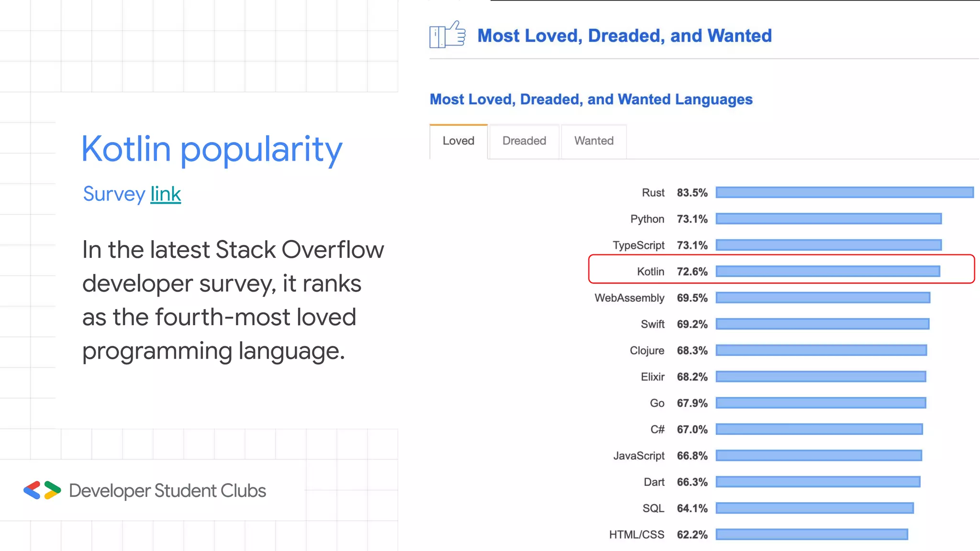The image size is (980, 551).
Task: Click 'Most Loved, Dreaded, and Wanted Languages' subheading
Action: click(591, 99)
